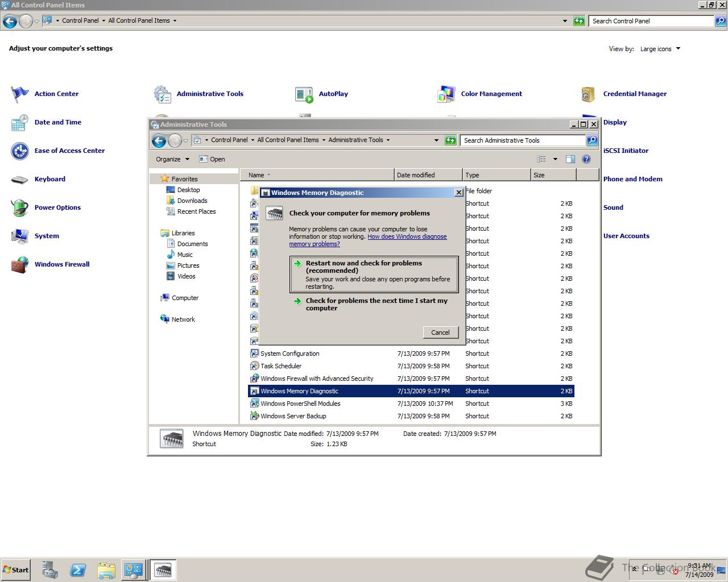Select Desktop in navigation pane
Viewport: 728px width, 582px height.
coord(188,190)
